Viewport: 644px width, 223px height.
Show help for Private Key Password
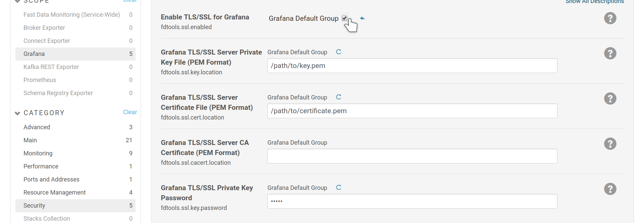610,189
